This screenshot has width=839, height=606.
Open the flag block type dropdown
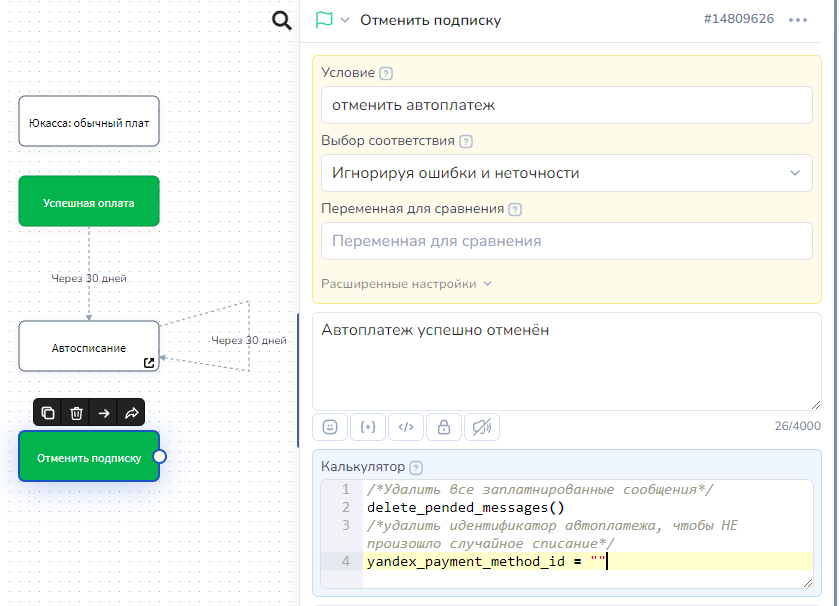tap(332, 20)
